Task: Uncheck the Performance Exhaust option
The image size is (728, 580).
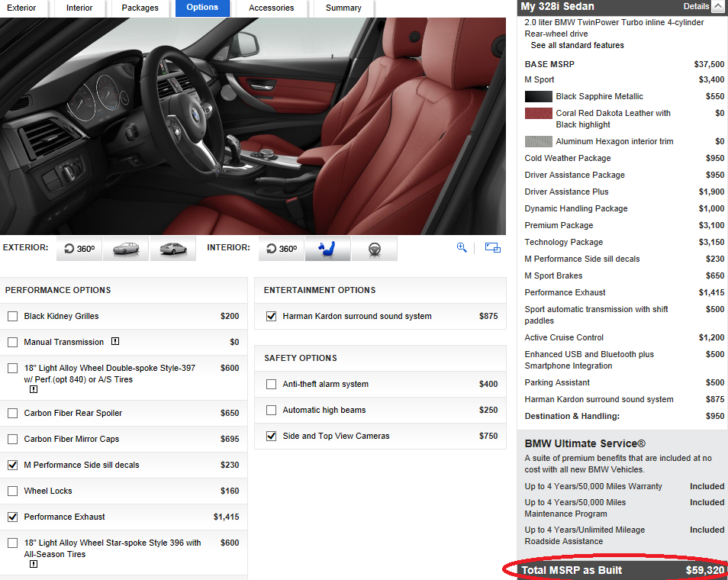Action: tap(12, 517)
